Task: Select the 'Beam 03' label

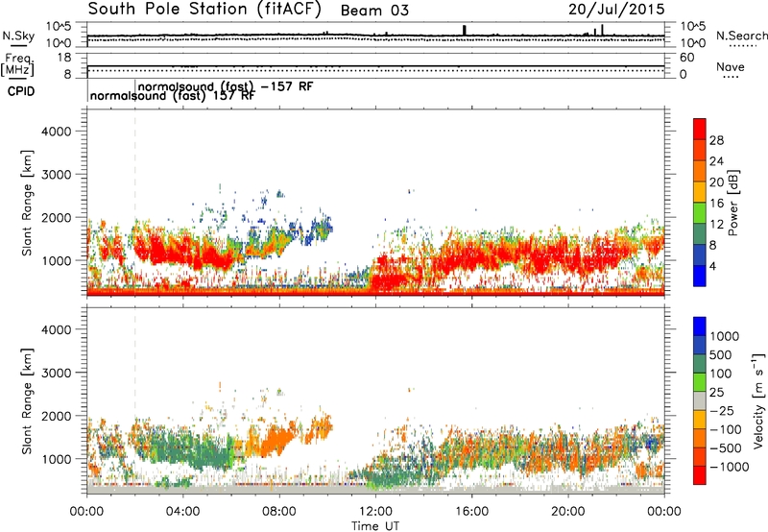Action: point(374,11)
